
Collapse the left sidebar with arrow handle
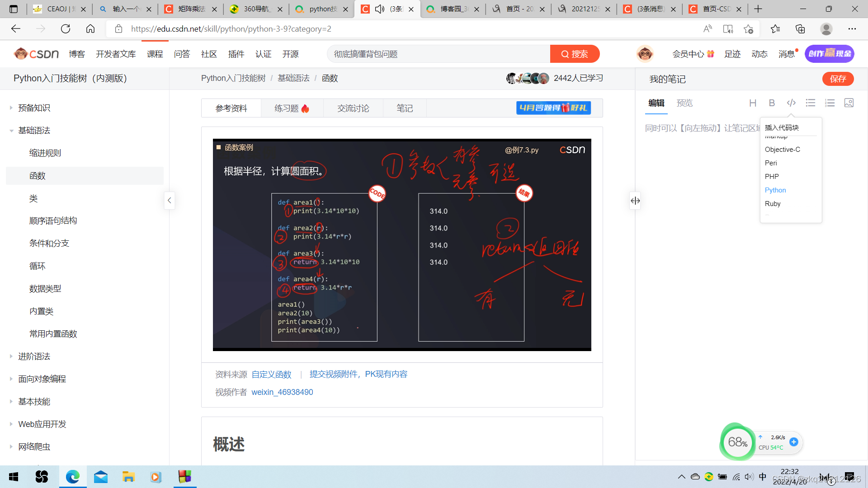point(169,200)
